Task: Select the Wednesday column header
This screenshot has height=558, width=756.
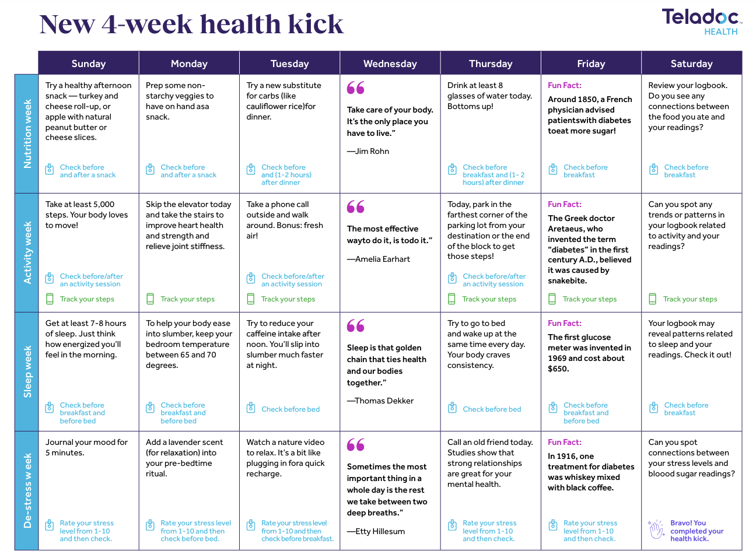Action: [390, 63]
